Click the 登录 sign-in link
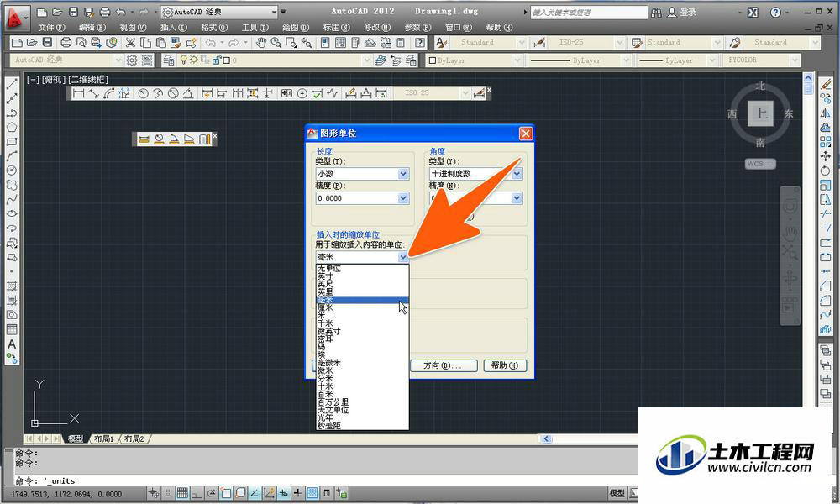The width and height of the screenshot is (840, 504). tap(688, 13)
